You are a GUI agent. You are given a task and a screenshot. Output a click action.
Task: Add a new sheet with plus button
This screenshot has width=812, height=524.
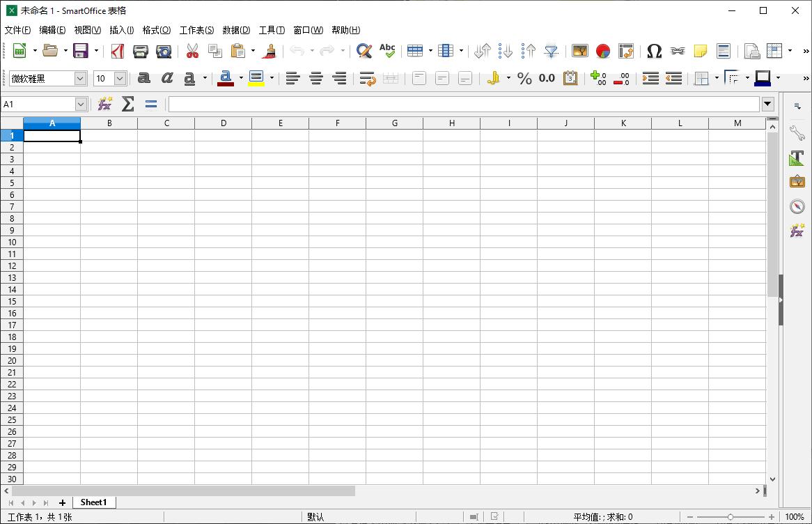[62, 503]
